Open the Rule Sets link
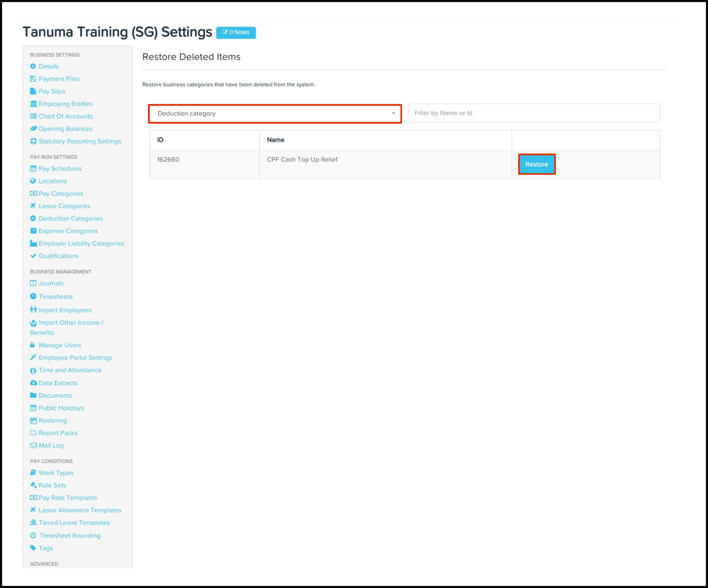Screen dimensions: 708x588 [52, 485]
